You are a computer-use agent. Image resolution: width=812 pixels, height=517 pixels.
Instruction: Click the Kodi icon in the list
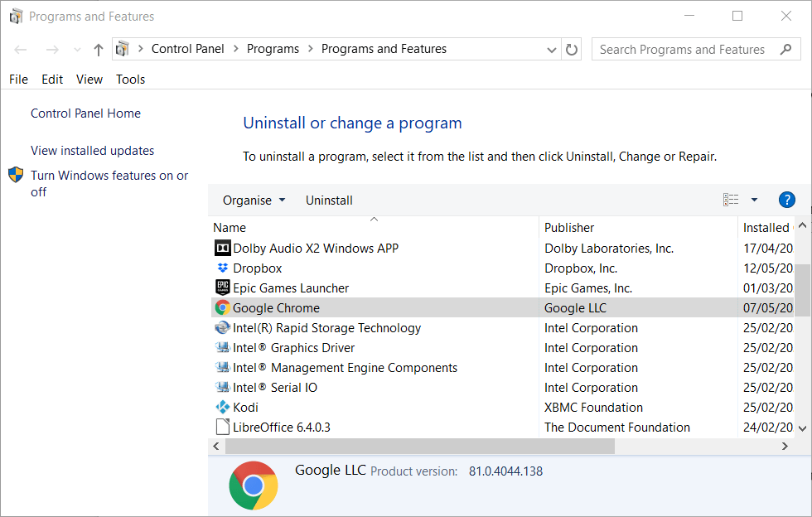point(223,407)
